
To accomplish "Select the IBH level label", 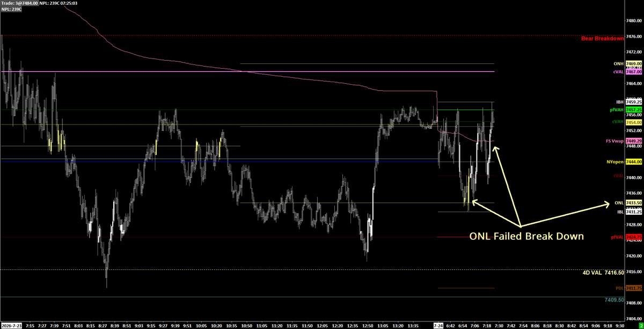I will (x=620, y=101).
